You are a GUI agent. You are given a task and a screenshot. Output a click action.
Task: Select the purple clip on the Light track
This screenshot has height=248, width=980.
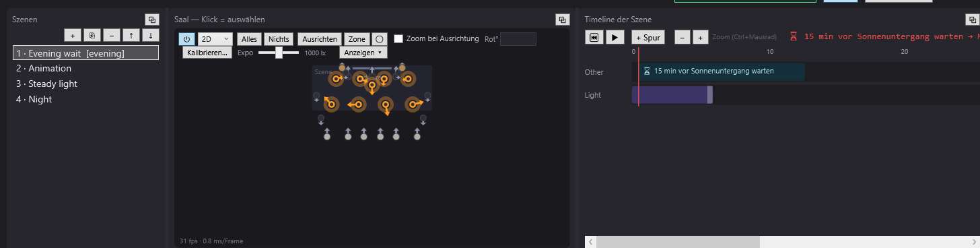[672, 95]
